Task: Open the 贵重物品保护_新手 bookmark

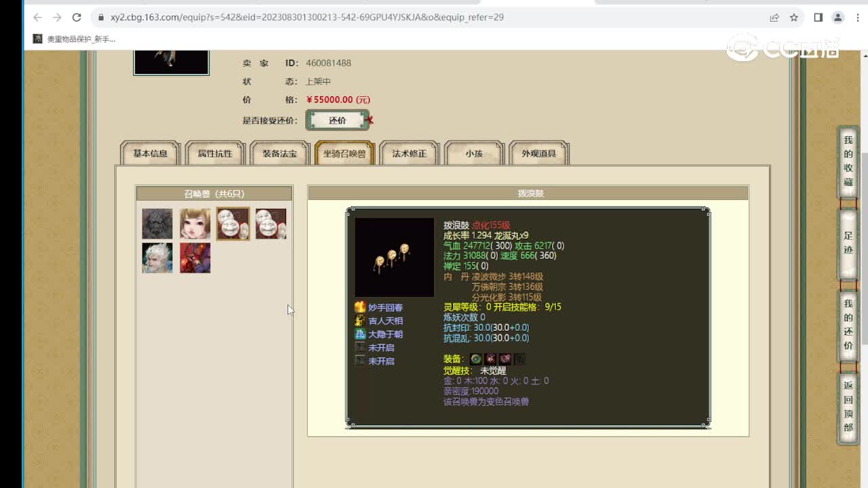Action: click(x=75, y=39)
